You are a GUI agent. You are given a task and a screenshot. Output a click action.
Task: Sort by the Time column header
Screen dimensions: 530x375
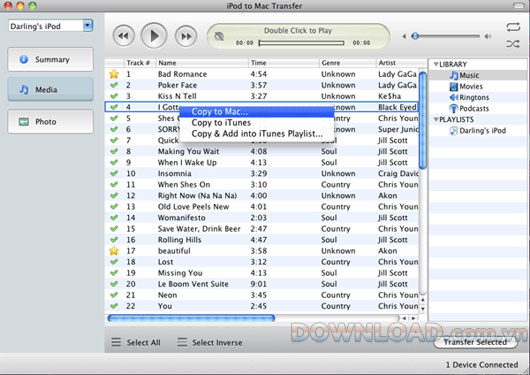click(x=284, y=63)
